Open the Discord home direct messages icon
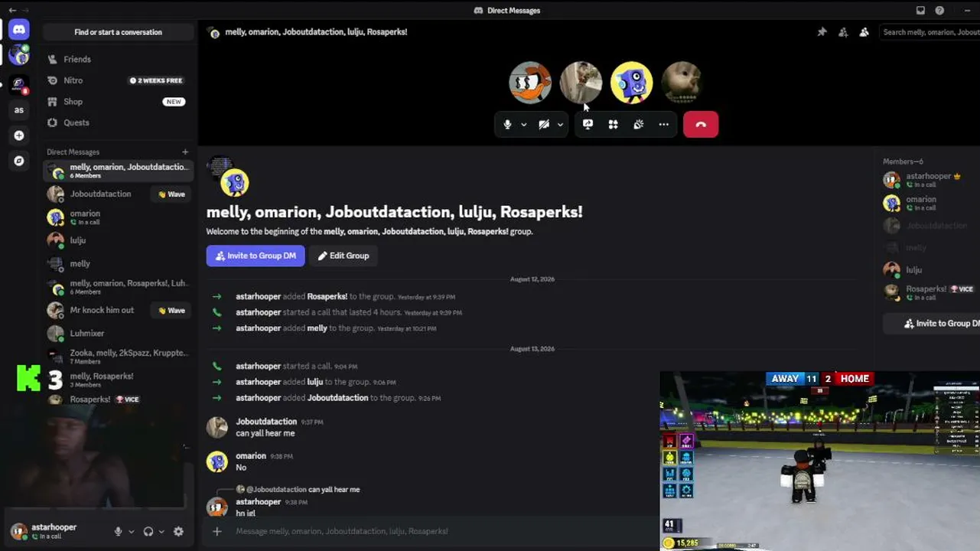This screenshot has height=551, width=980. click(19, 30)
